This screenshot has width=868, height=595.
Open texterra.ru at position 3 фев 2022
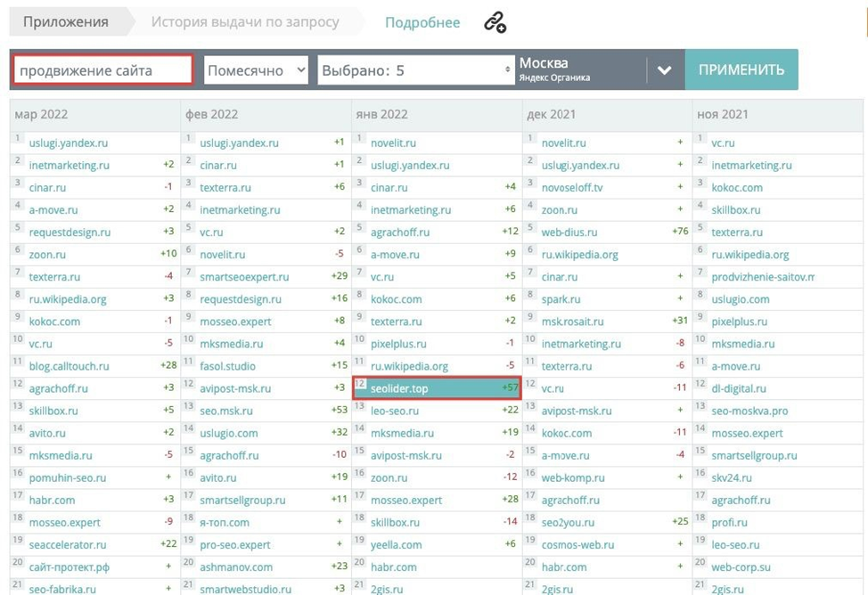pyautogui.click(x=225, y=188)
